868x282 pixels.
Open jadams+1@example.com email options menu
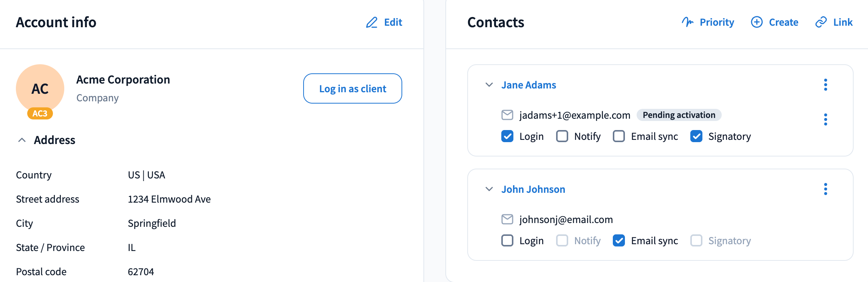coord(825,119)
